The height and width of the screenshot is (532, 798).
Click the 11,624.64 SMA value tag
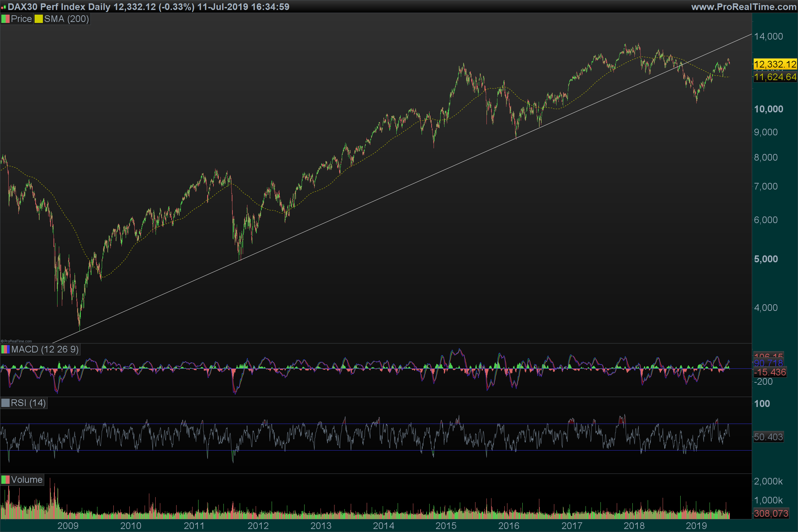[x=775, y=77]
